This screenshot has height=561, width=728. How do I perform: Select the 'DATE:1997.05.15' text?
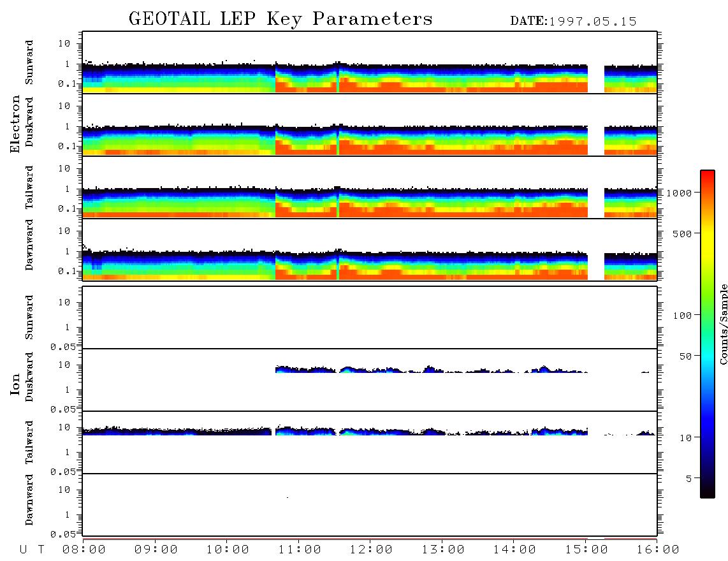point(573,22)
